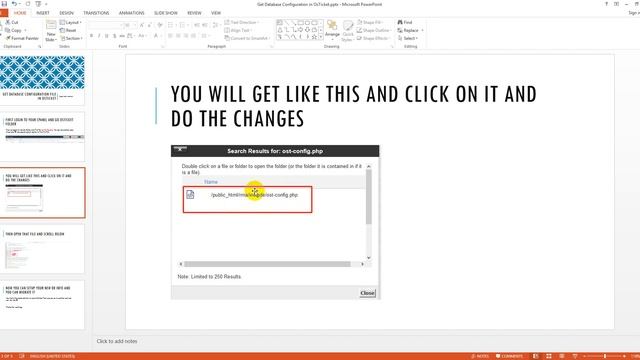Viewport: 640px width, 360px height.
Task: Open the font name combo box
Action: click(x=105, y=25)
